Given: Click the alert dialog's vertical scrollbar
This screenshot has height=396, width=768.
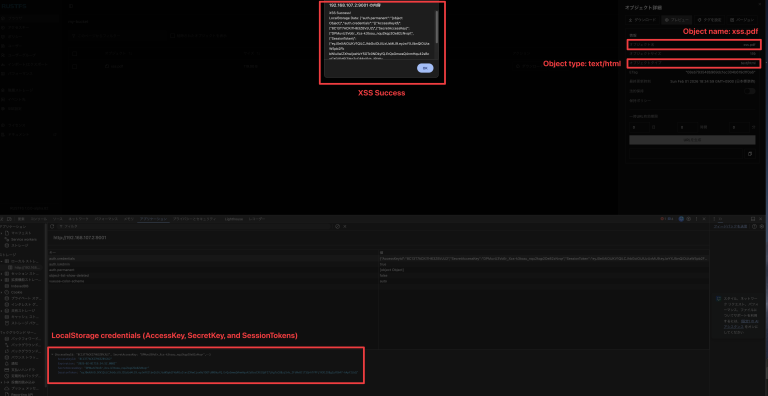Looking at the screenshot, I should [x=436, y=27].
